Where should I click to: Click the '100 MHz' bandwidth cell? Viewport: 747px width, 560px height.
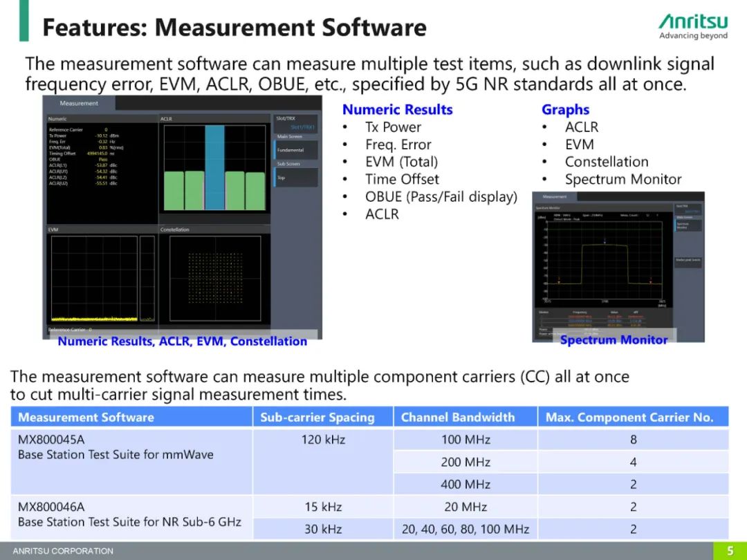click(x=465, y=439)
